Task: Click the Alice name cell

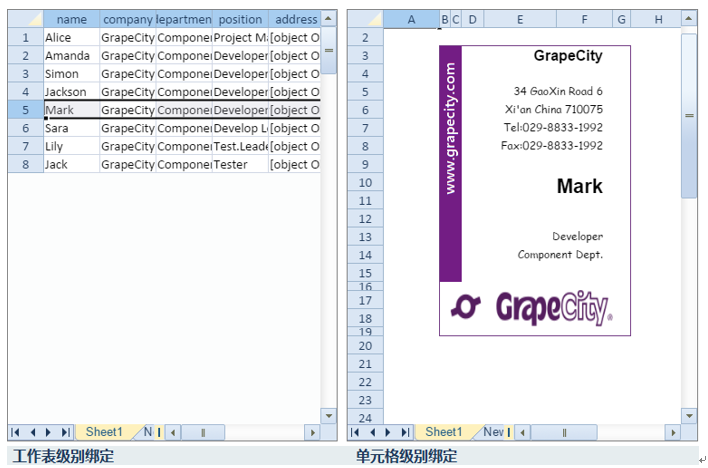Action: [71, 37]
